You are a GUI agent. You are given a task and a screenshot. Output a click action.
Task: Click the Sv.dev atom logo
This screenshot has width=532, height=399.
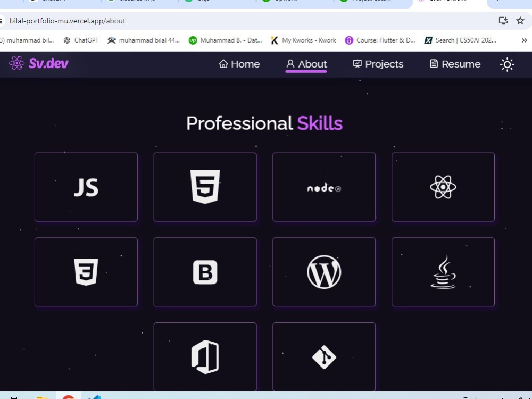click(x=16, y=63)
